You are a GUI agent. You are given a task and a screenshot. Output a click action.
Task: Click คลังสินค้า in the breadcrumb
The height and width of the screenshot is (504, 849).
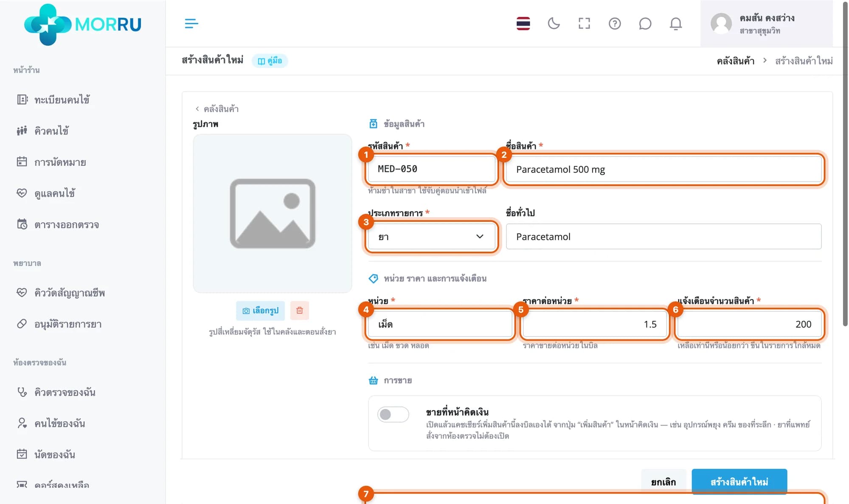(x=735, y=61)
